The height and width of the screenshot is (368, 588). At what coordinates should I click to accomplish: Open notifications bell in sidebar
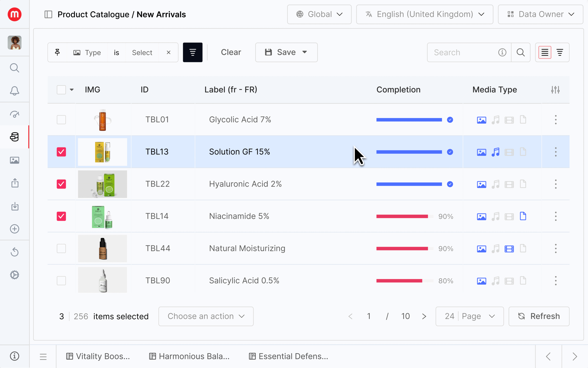tap(15, 91)
